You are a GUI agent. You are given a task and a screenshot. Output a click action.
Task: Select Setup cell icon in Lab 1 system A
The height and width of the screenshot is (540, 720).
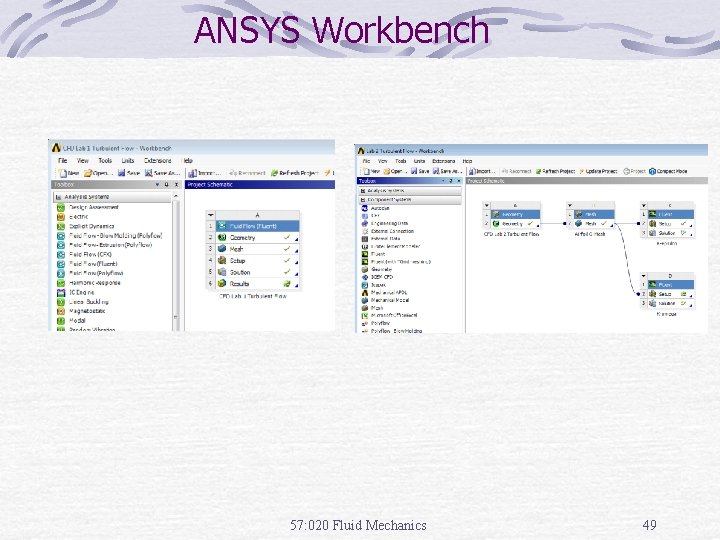(222, 260)
